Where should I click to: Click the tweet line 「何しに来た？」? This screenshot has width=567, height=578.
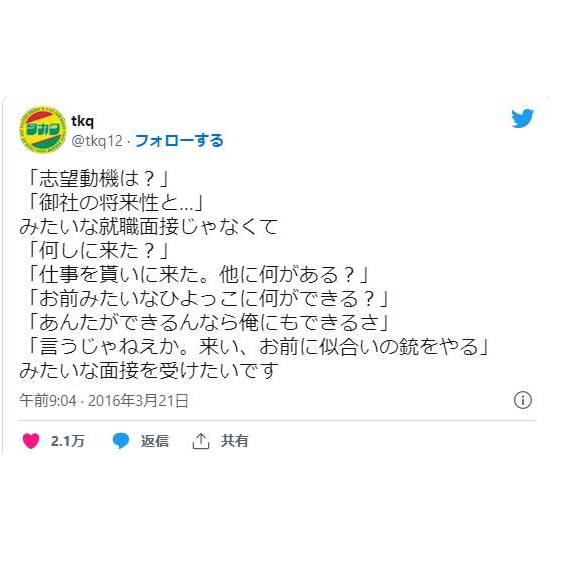pyautogui.click(x=98, y=251)
